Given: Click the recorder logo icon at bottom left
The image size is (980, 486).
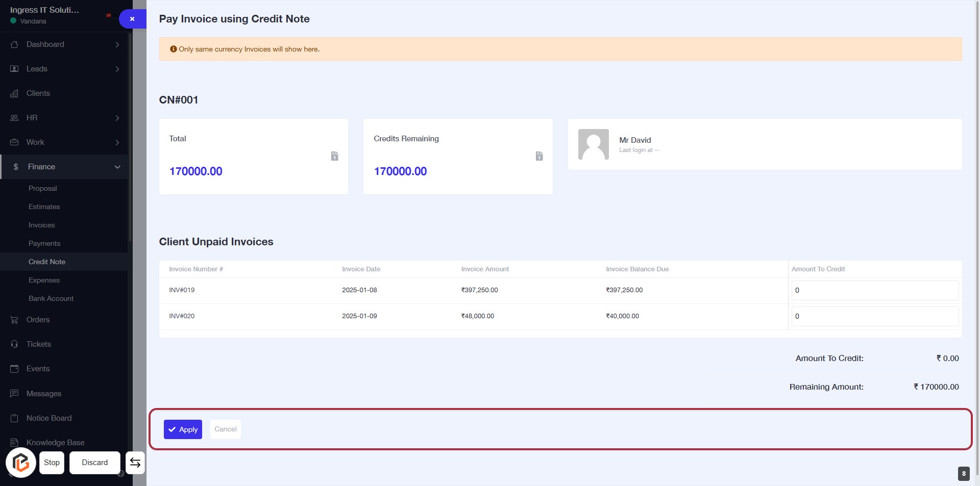Looking at the screenshot, I should coord(21,463).
